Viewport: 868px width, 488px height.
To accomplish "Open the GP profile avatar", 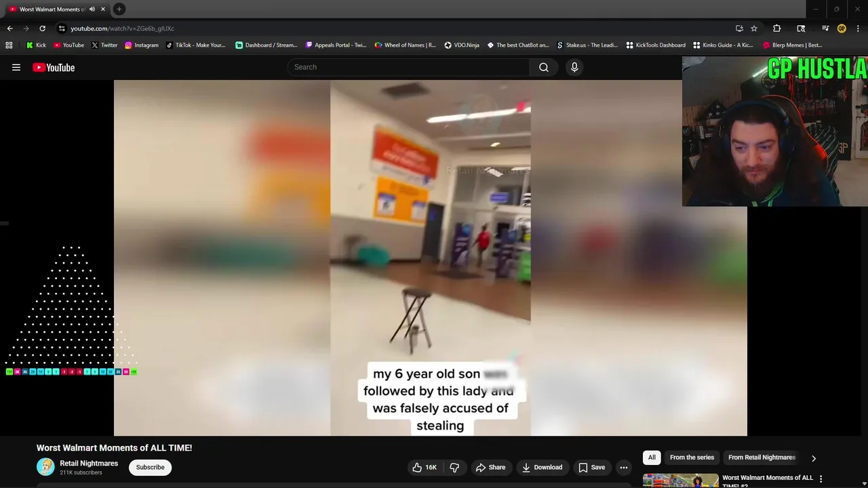I will point(842,28).
